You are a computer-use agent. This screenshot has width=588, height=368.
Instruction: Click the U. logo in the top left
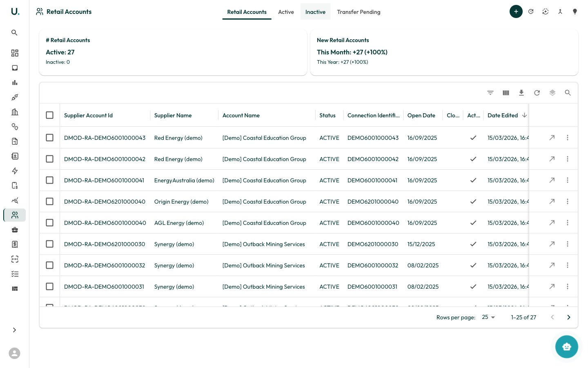[x=15, y=11]
